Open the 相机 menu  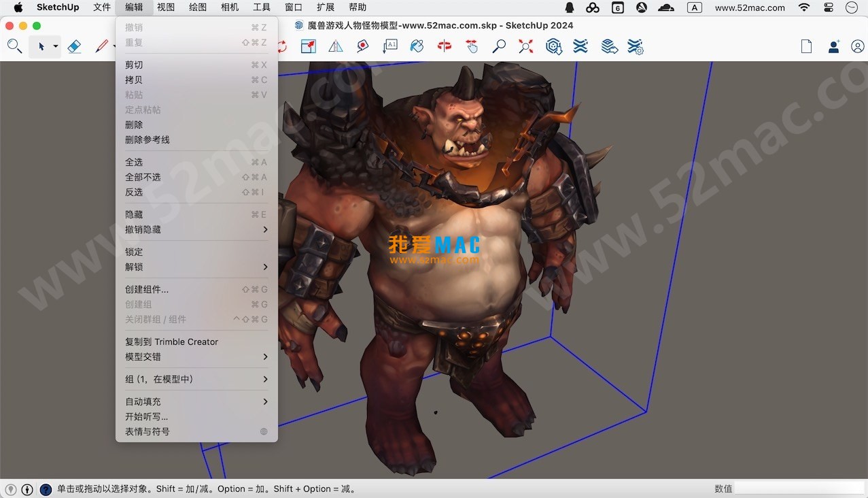click(230, 7)
